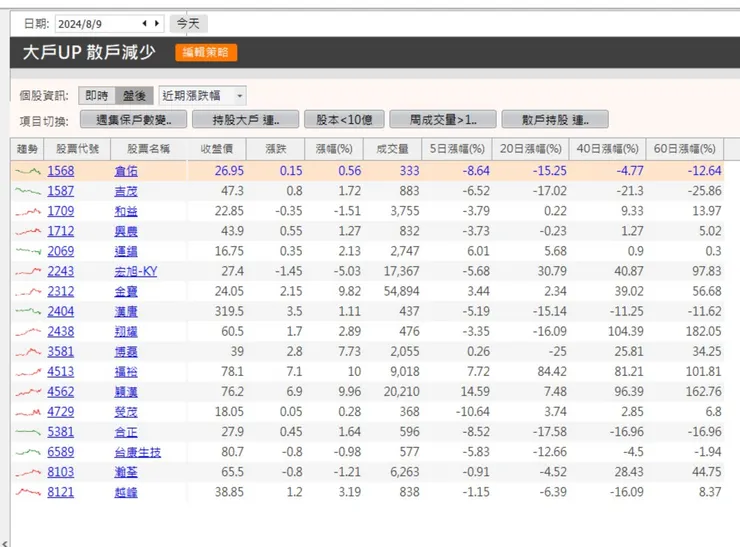Open stock name link 台康生技
The height and width of the screenshot is (547, 740).
[x=137, y=452]
